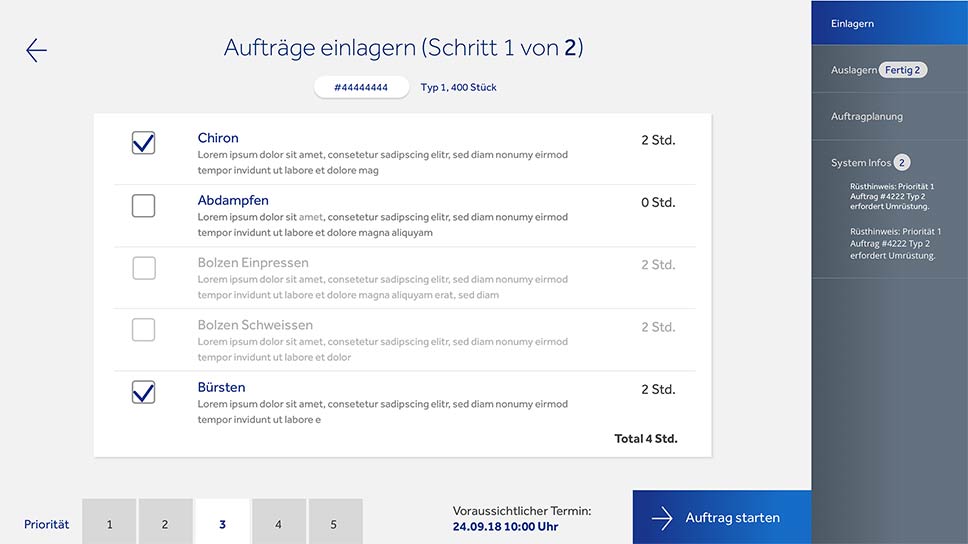Uncheck the Bürsten checkbox
Screen dimensions: 968x544
(x=143, y=392)
